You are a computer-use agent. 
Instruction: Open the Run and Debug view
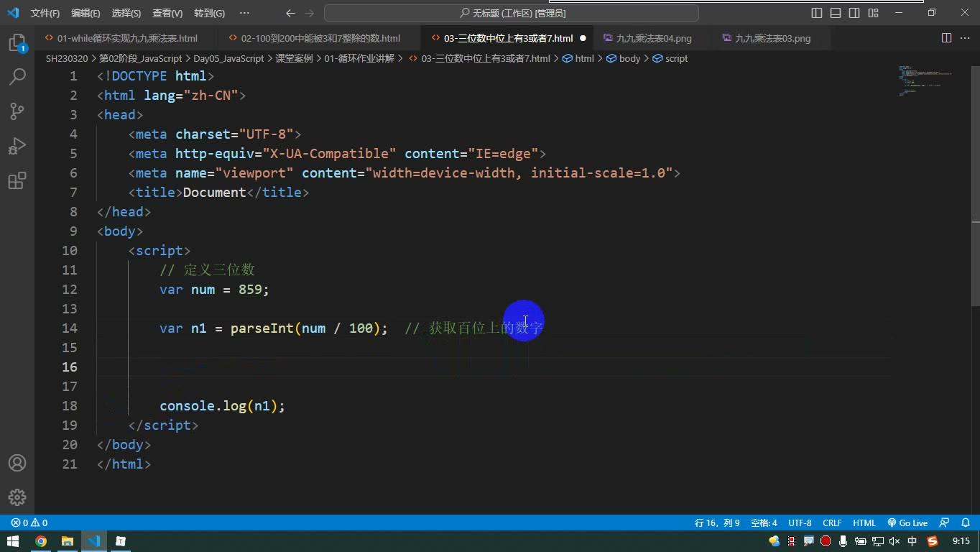tap(17, 146)
